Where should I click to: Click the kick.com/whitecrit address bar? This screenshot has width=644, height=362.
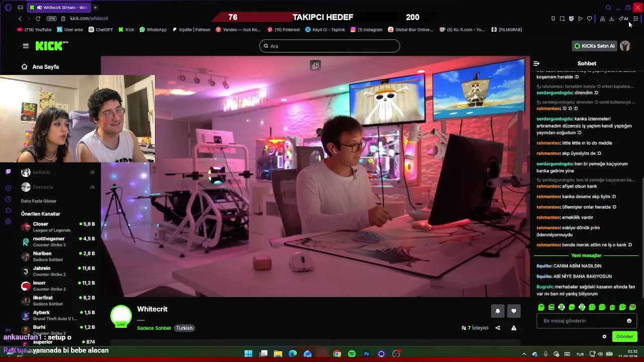click(x=89, y=18)
